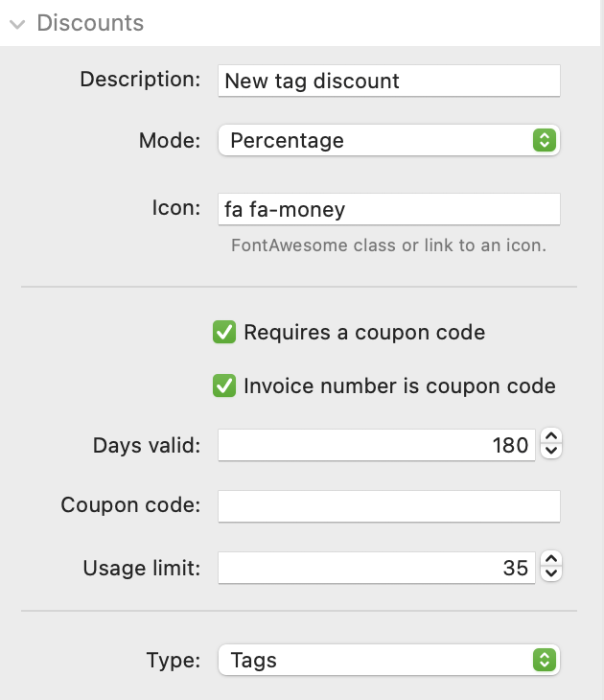The width and height of the screenshot is (604, 700).
Task: Click the Icon field with fa fa-money
Action: coord(388,209)
